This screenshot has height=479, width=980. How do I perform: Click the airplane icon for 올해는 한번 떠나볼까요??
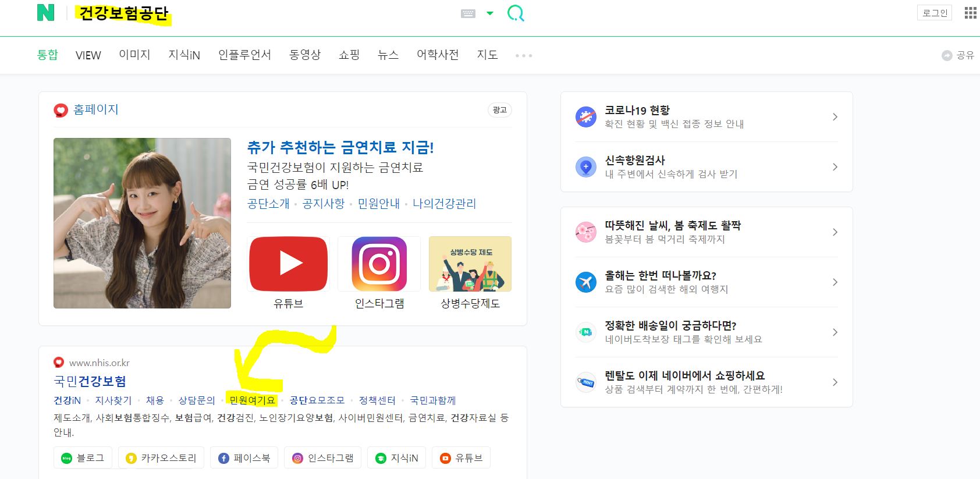click(x=586, y=282)
